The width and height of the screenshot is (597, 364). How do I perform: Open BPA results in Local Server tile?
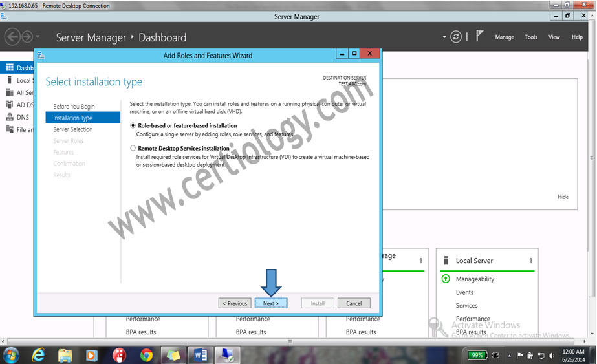coord(471,332)
